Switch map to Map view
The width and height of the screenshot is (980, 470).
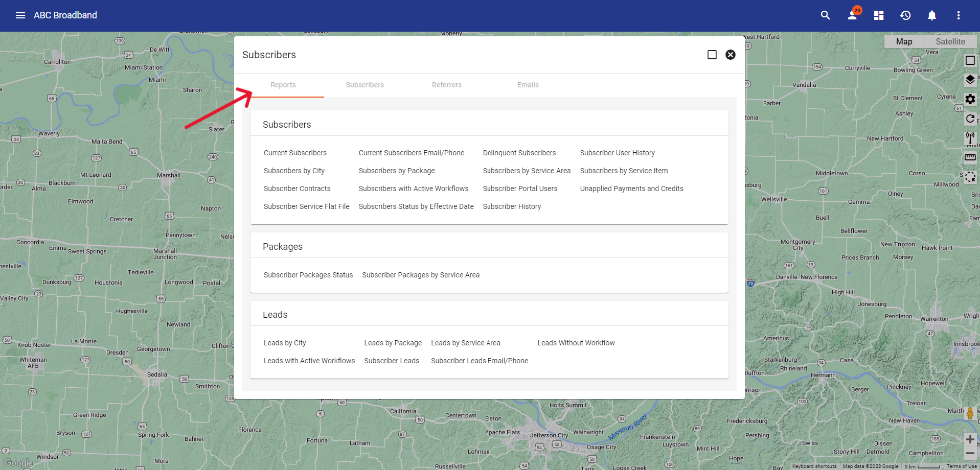point(904,41)
